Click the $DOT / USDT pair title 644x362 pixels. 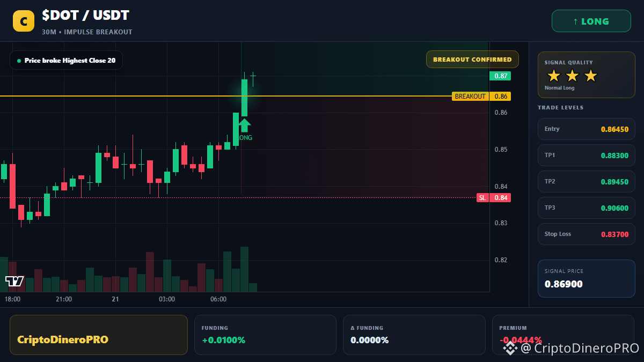[86, 16]
